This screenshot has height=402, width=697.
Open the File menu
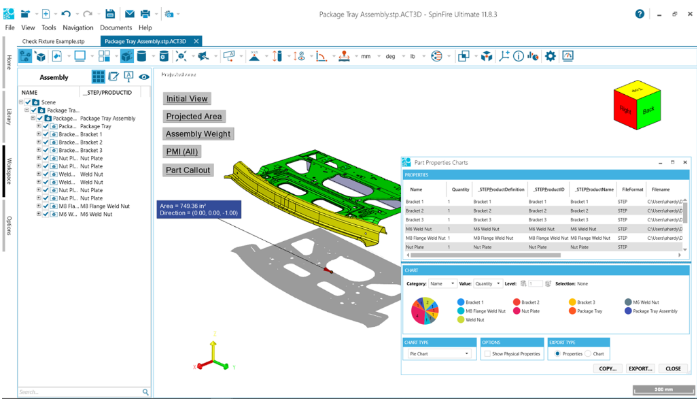click(10, 28)
